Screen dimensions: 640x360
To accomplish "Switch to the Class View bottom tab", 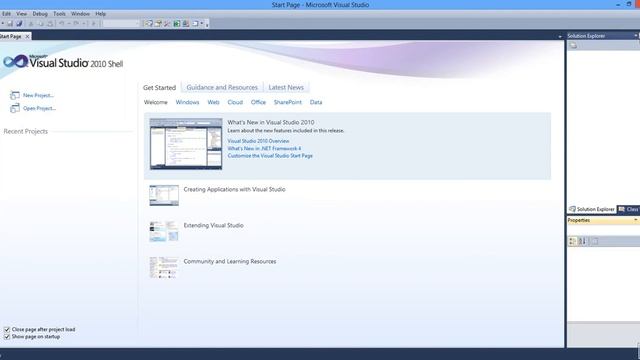I will point(629,209).
